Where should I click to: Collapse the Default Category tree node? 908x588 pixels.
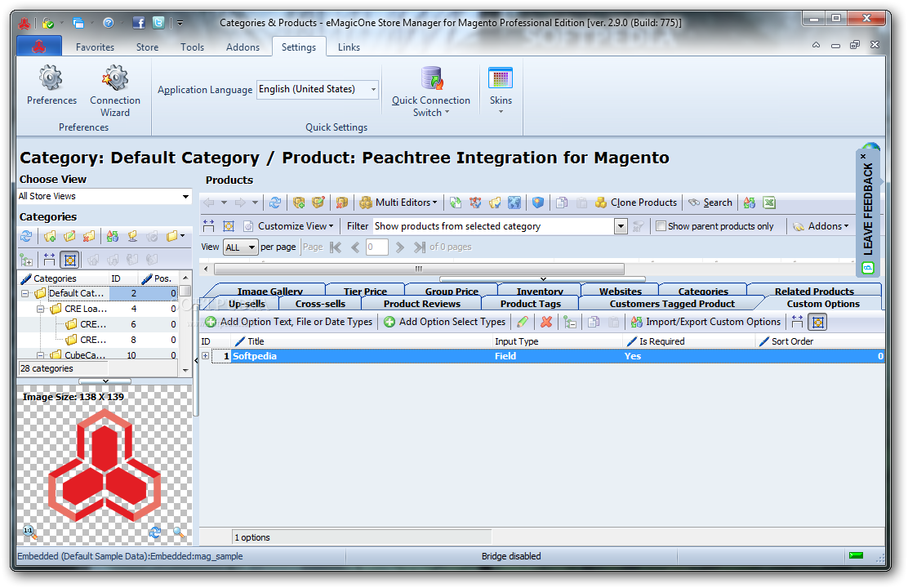24,294
